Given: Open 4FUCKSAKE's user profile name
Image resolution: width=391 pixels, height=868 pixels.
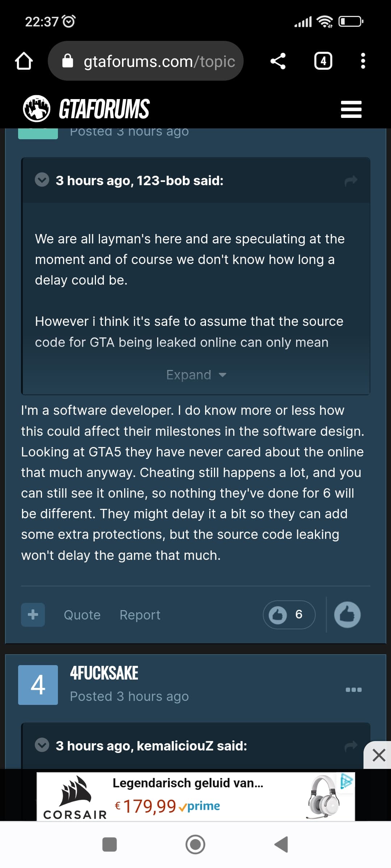Looking at the screenshot, I should coord(104,673).
